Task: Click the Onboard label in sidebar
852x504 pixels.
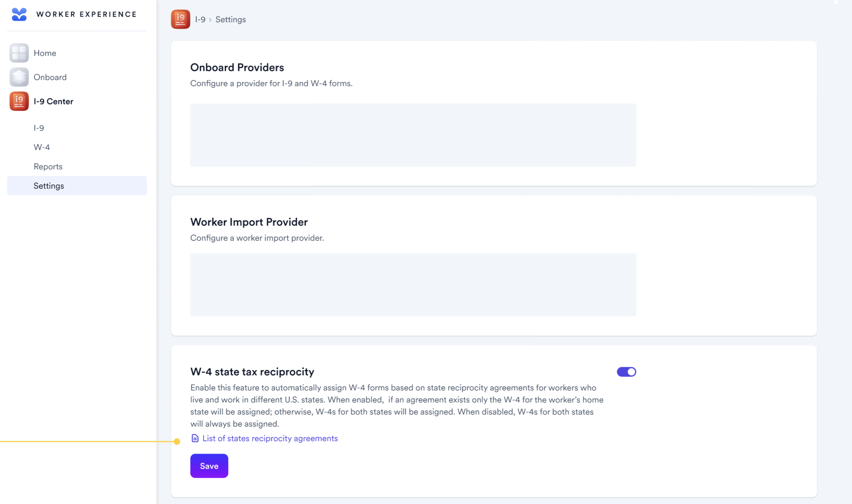Action: click(x=50, y=77)
